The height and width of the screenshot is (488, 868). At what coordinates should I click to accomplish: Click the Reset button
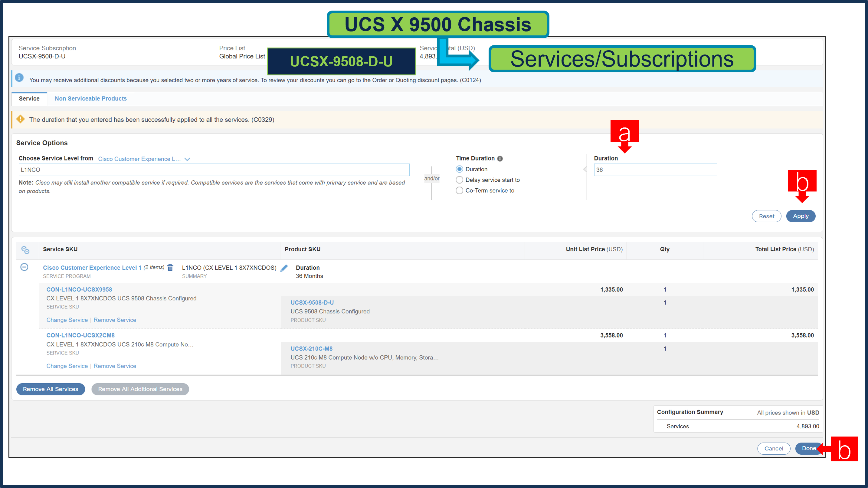766,216
